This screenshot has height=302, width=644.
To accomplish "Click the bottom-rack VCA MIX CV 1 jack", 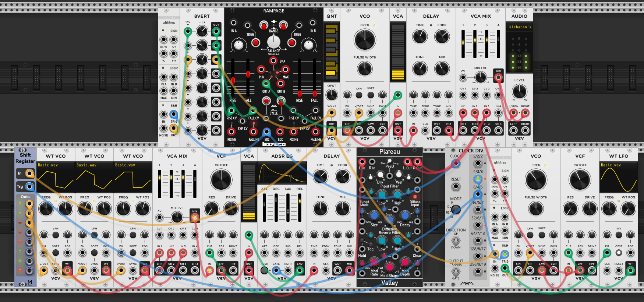I will (x=159, y=235).
